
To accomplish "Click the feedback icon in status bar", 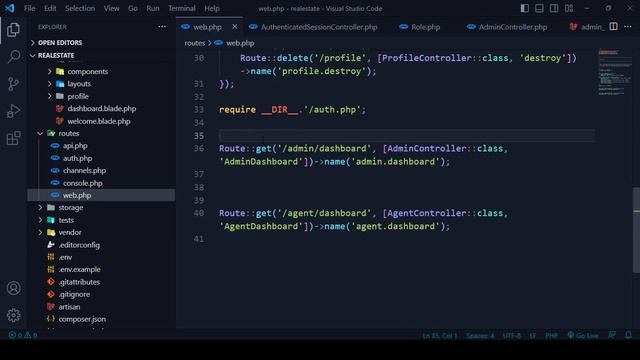I will 611,335.
